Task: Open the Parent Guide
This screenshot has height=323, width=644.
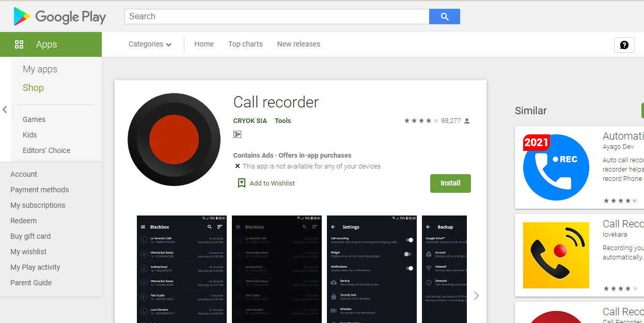Action: pos(31,283)
